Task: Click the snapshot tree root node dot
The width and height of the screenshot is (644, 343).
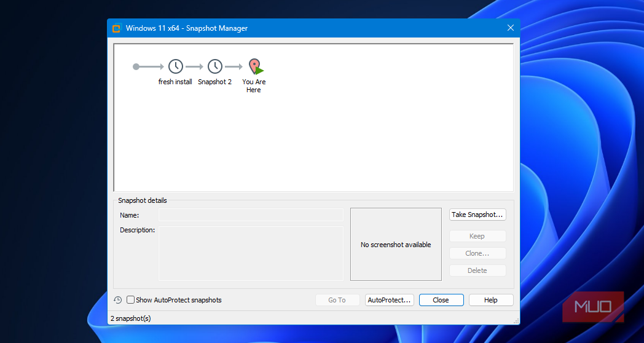Action: click(136, 66)
